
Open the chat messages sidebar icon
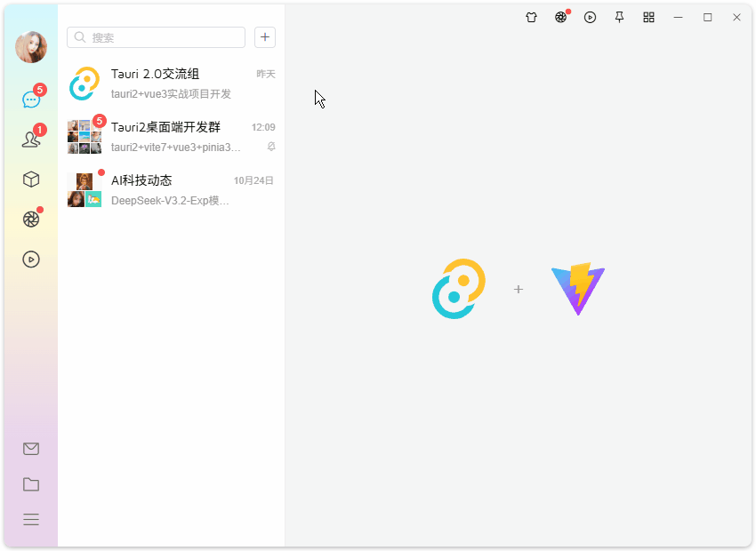coord(31,99)
